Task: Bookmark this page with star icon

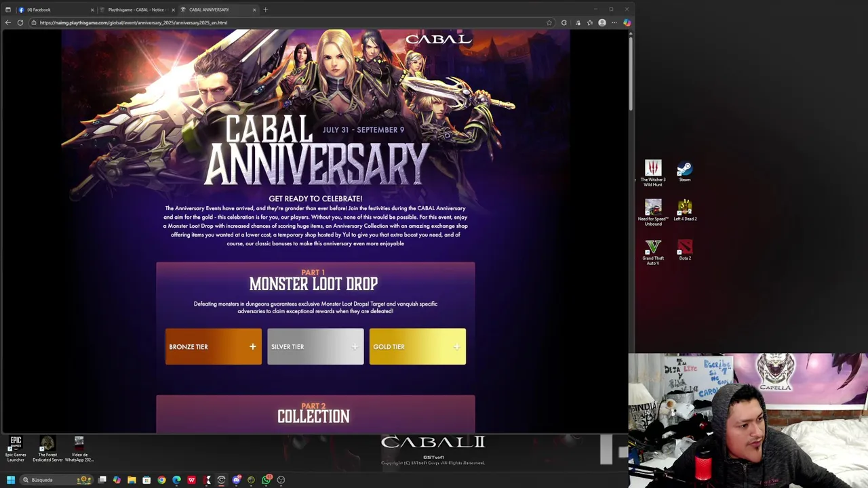Action: click(549, 22)
